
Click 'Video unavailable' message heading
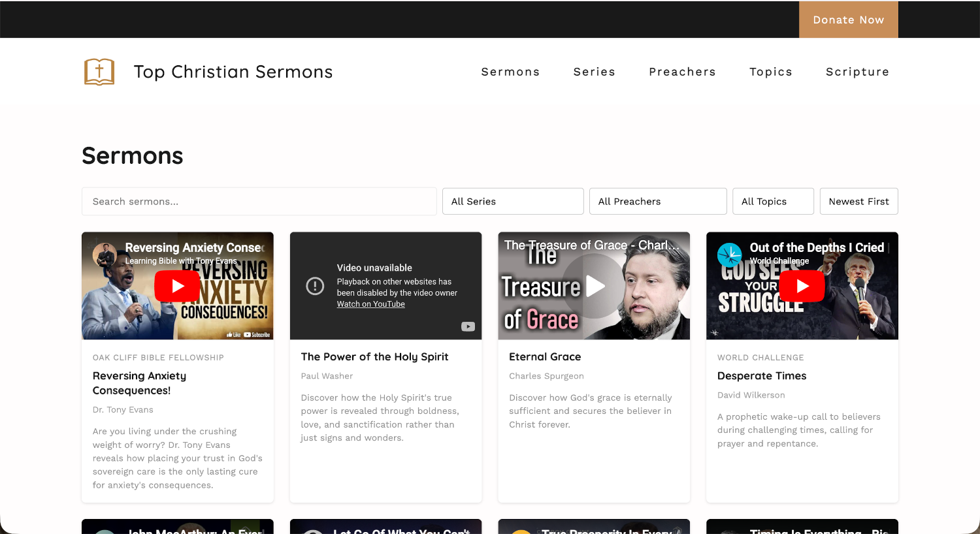coord(374,268)
